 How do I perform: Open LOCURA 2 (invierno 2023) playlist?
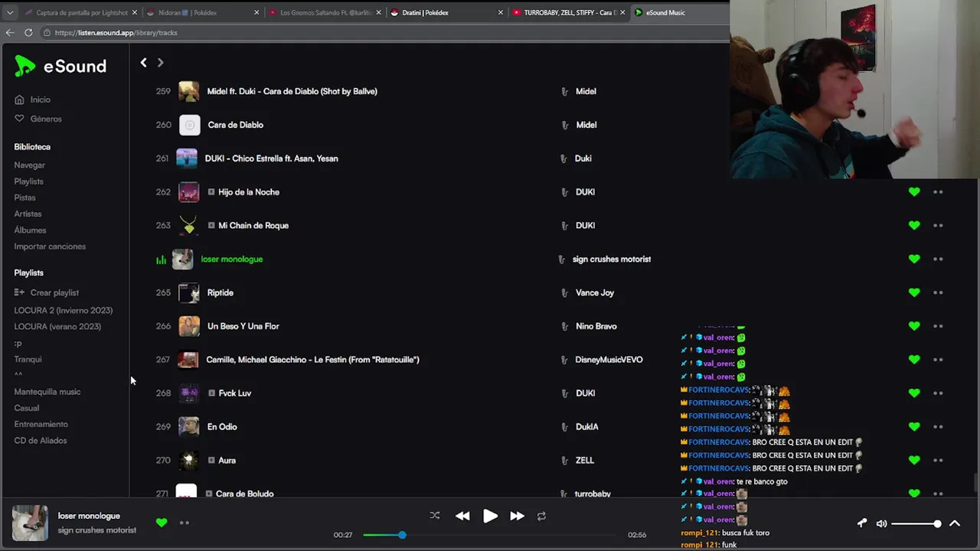tap(63, 310)
